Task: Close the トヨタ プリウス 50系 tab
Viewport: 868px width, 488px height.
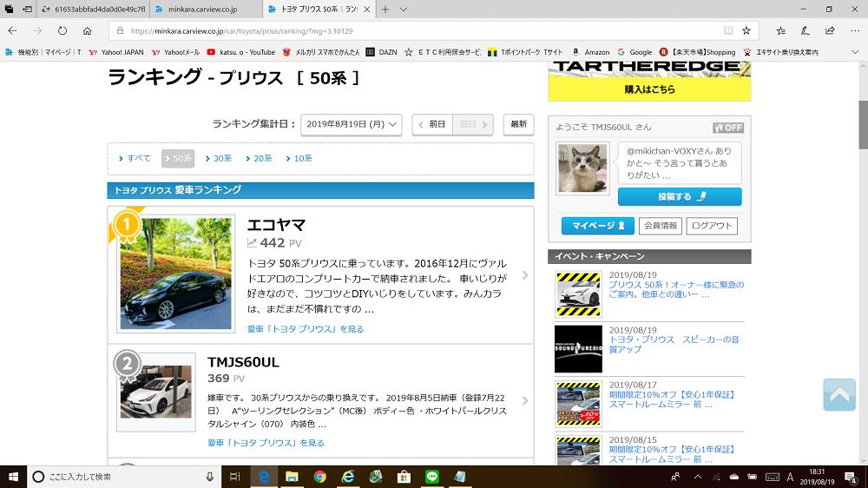Action: tap(366, 10)
